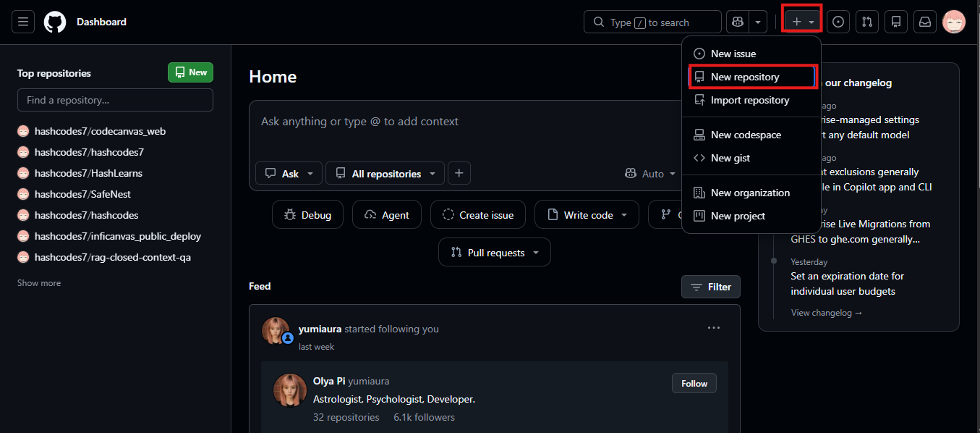The height and width of the screenshot is (433, 980).
Task: Click the codecanvas_web repository avatar icon
Action: tap(23, 131)
